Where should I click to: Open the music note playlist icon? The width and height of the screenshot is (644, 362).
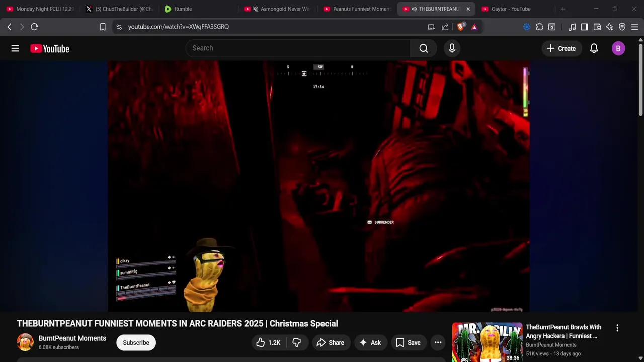pyautogui.click(x=572, y=27)
